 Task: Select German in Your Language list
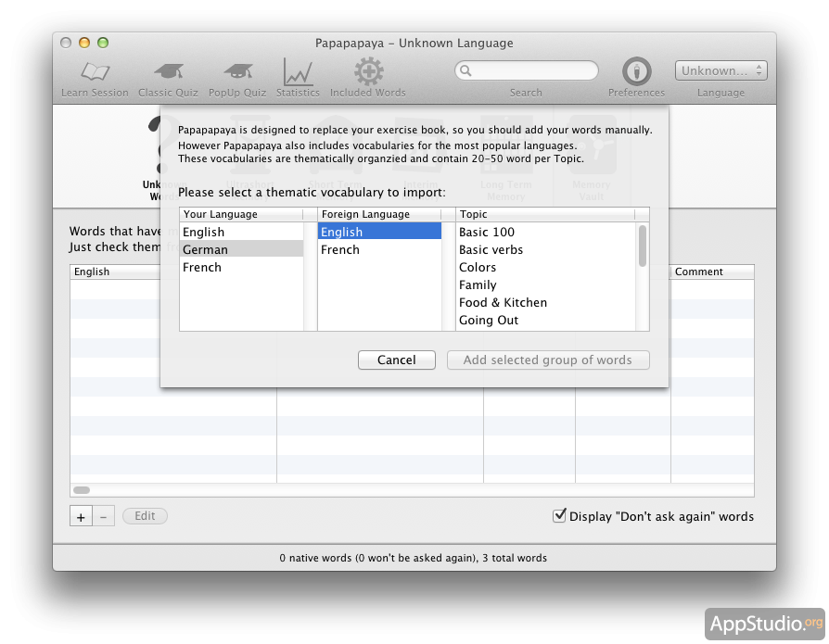[241, 249]
